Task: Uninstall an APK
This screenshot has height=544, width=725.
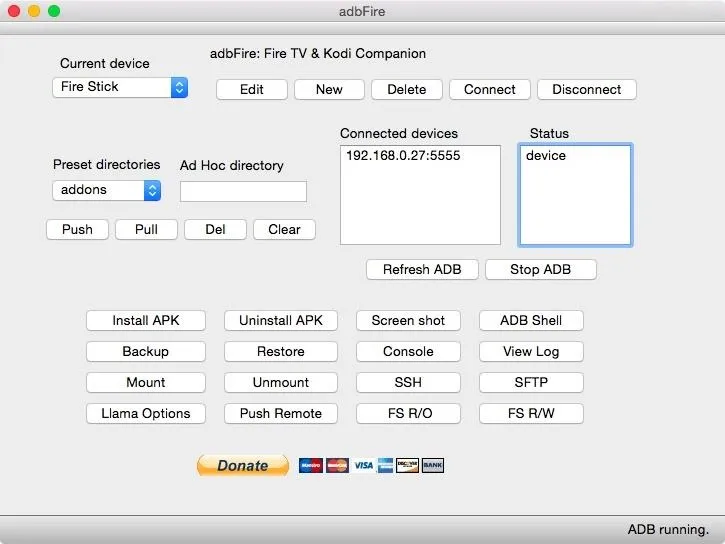Action: click(281, 320)
